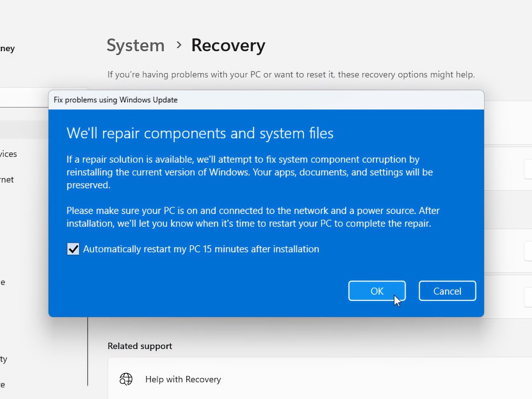Uncheck automatic restart after installation checkbox
532x399 pixels.
tap(73, 249)
